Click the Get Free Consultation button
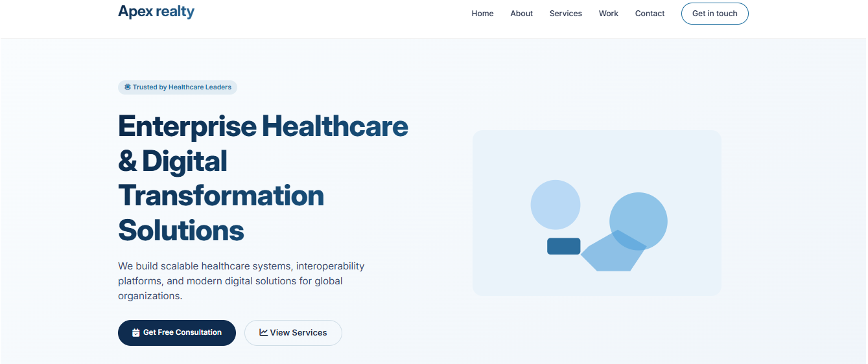 tap(177, 333)
